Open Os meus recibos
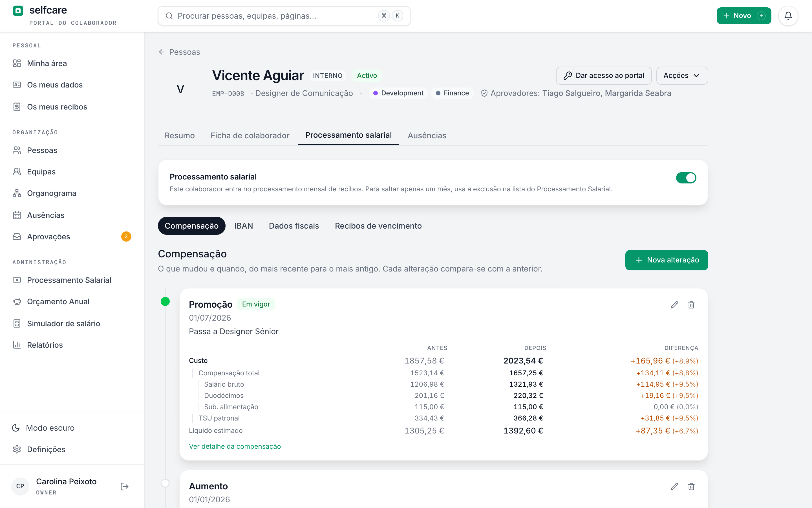This screenshot has height=508, width=812. (x=72, y=106)
